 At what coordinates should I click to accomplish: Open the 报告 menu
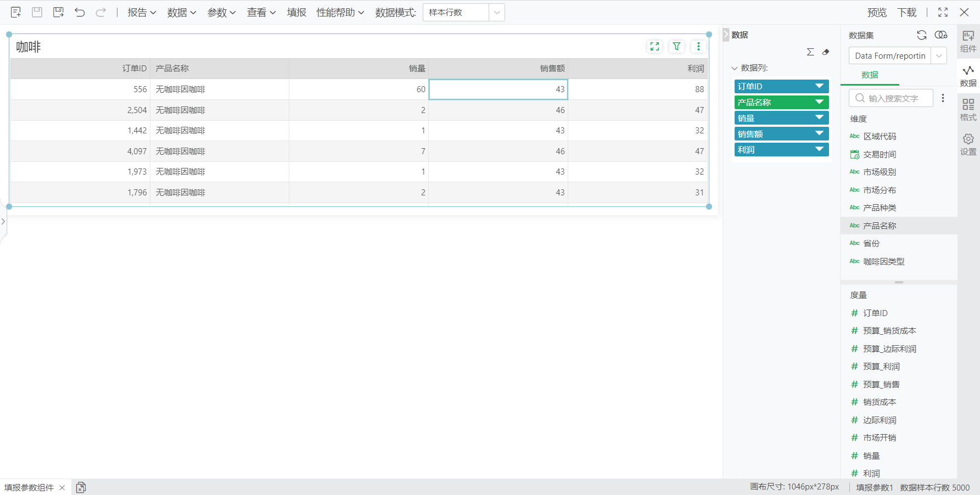142,12
